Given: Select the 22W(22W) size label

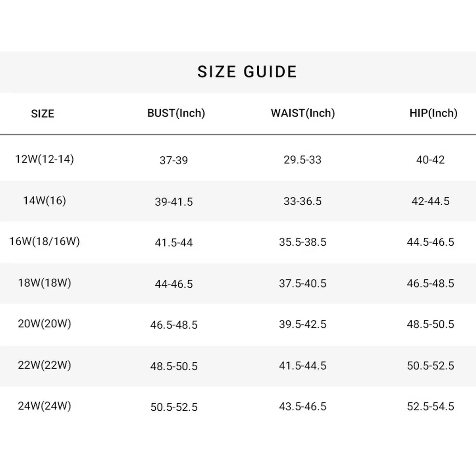Looking at the screenshot, I should coord(44,365).
